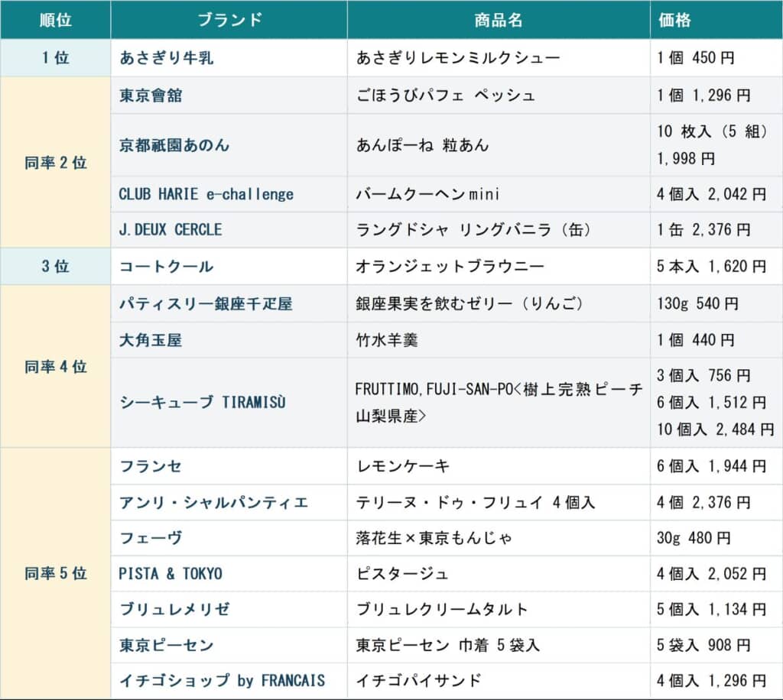783x700 pixels.
Task: Select product レモンケーキ
Action: click(402, 466)
